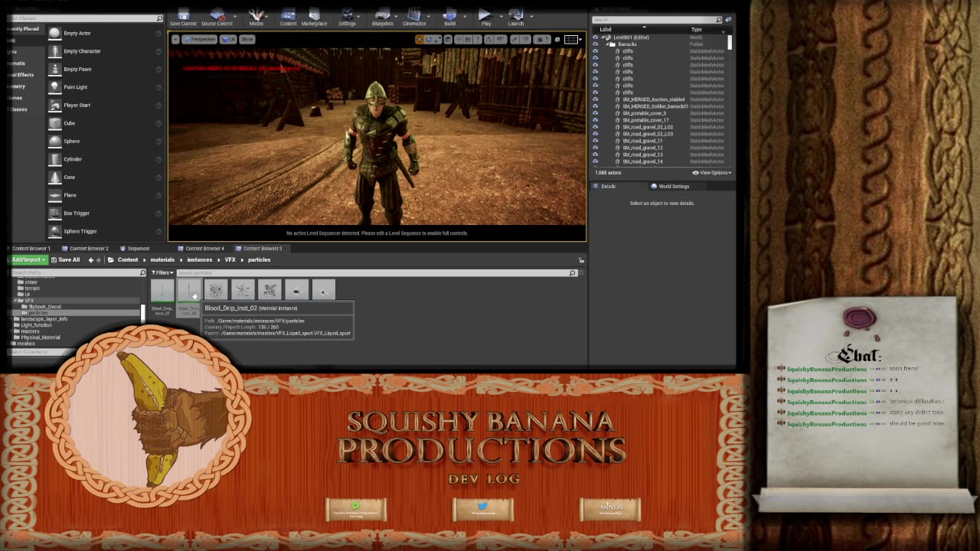Switch to the World Settings tab
Screen dimensions: 980x551
point(670,186)
